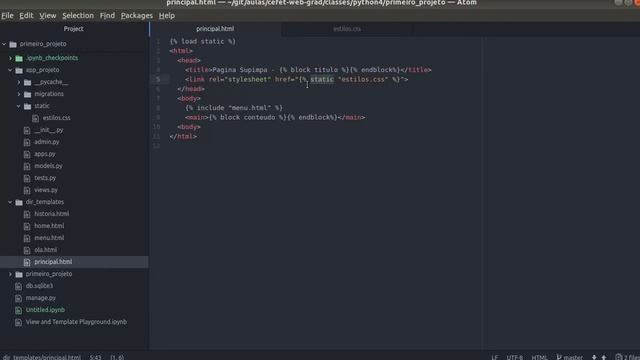Open the Selection menu
The image size is (640, 360).
click(x=78, y=16)
